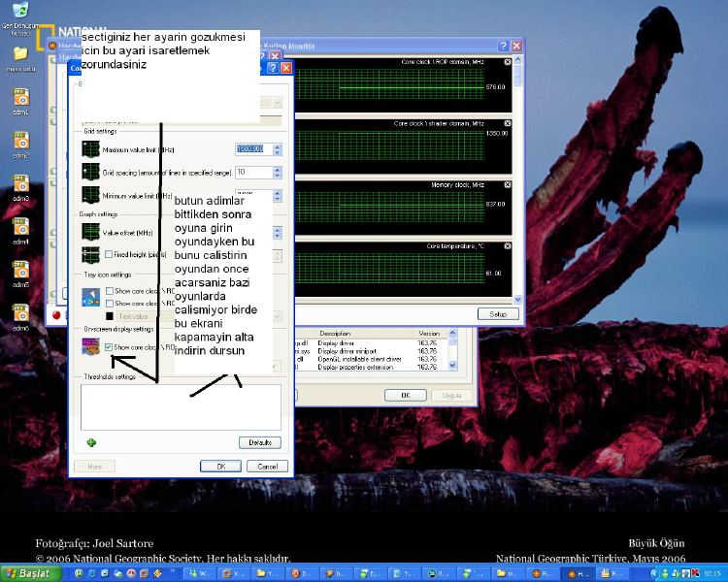Screen dimensions: 728x582
Task: Click the red record dot in the monitor window
Action: point(56,315)
